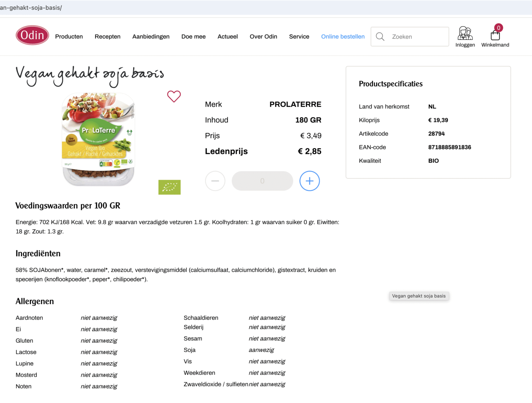Image resolution: width=532 pixels, height=403 pixels.
Task: Click the search magnifier icon
Action: coord(380,37)
